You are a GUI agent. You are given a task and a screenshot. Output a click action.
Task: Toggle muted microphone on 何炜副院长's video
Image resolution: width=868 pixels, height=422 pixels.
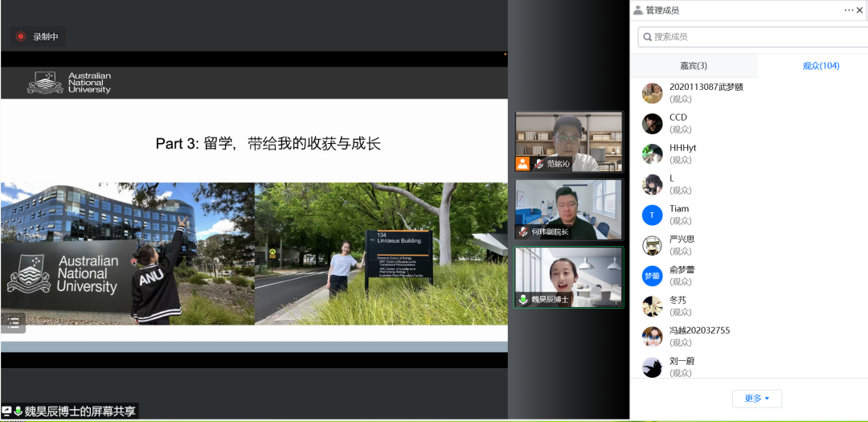523,231
